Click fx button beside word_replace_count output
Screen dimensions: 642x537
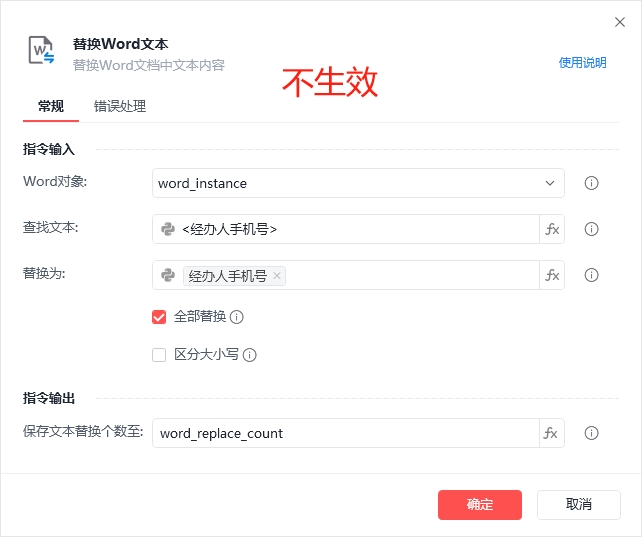pyautogui.click(x=552, y=433)
